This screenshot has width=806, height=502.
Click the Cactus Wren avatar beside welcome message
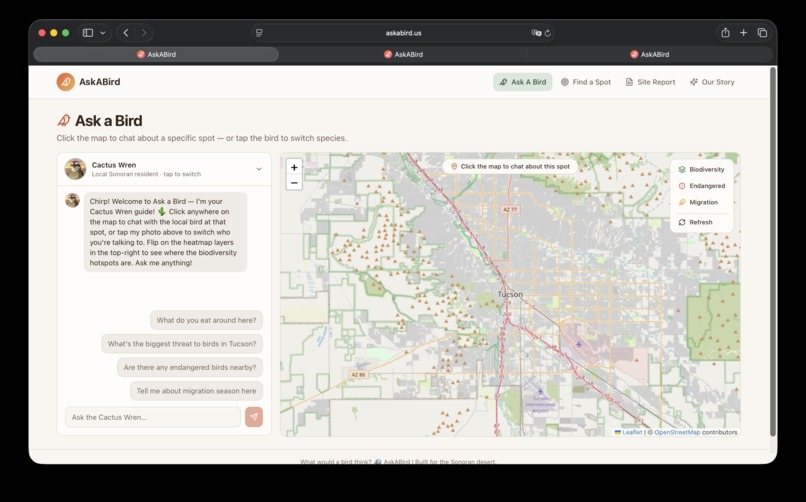tap(72, 200)
